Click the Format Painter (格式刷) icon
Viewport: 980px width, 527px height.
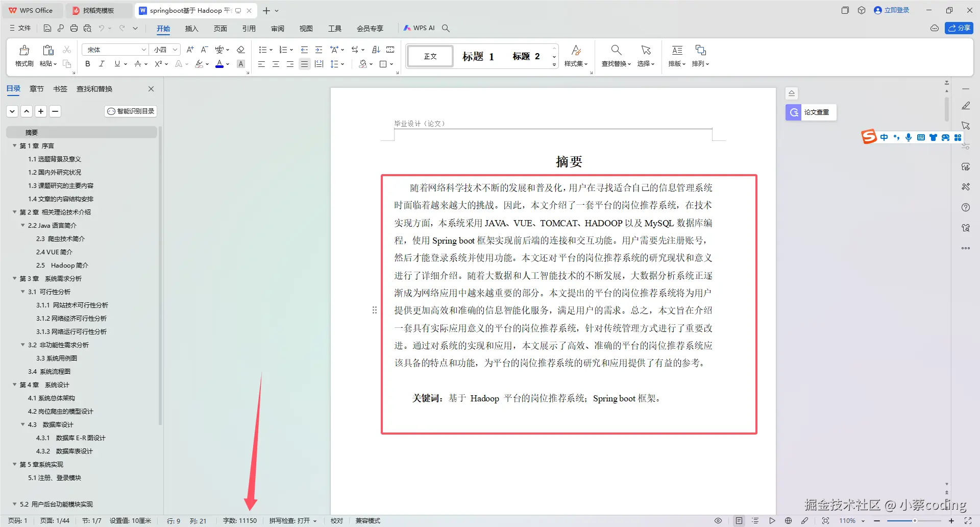(24, 50)
